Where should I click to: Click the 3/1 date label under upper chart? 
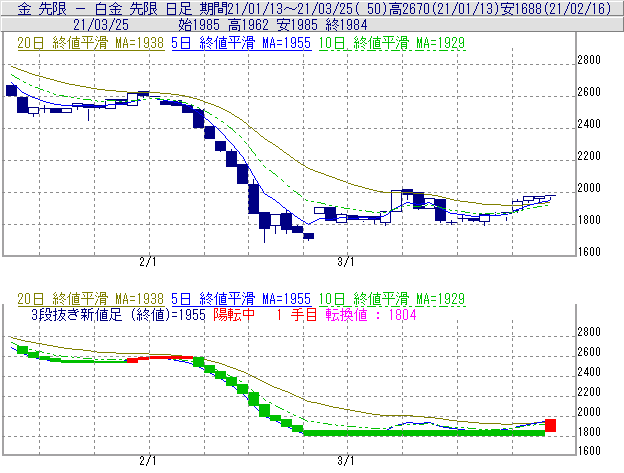click(x=346, y=262)
